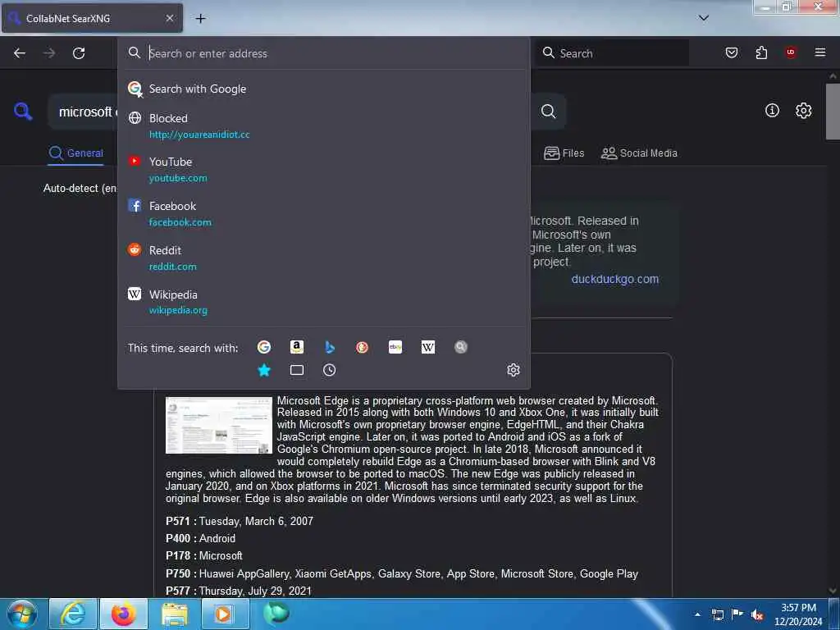
Task: Open SearXNG about info icon
Action: (772, 111)
